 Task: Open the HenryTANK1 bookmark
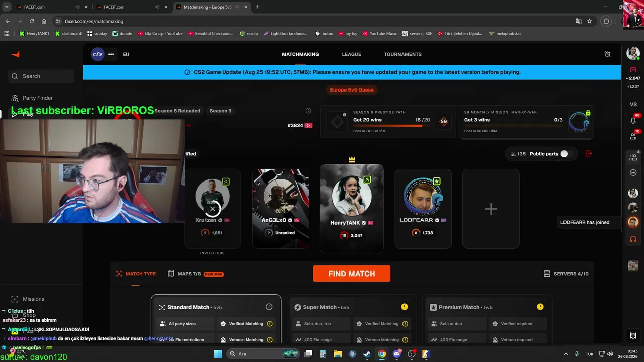point(34,34)
